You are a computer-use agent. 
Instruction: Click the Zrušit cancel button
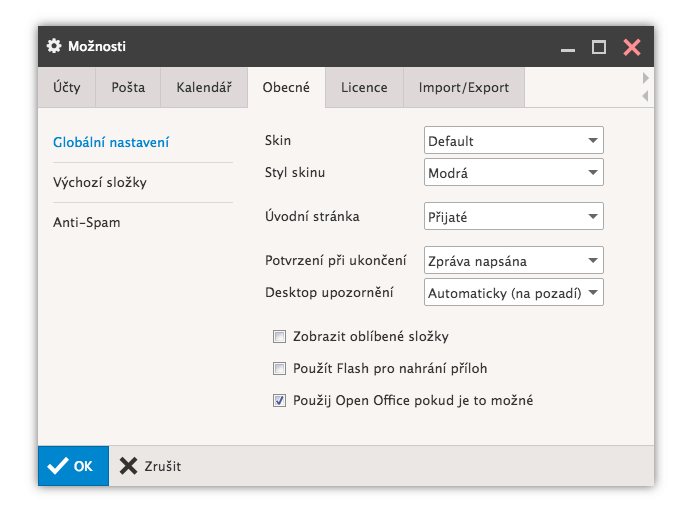click(150, 466)
